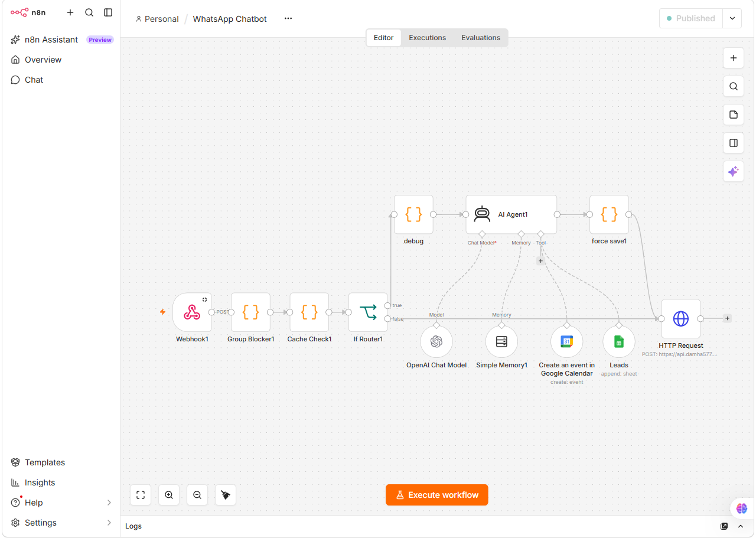
Task: Open the workflow options ellipsis menu
Action: click(x=288, y=18)
